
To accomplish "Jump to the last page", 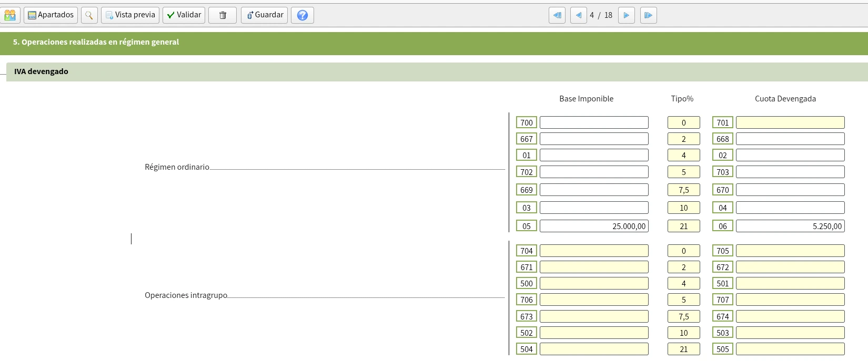I will (x=649, y=15).
